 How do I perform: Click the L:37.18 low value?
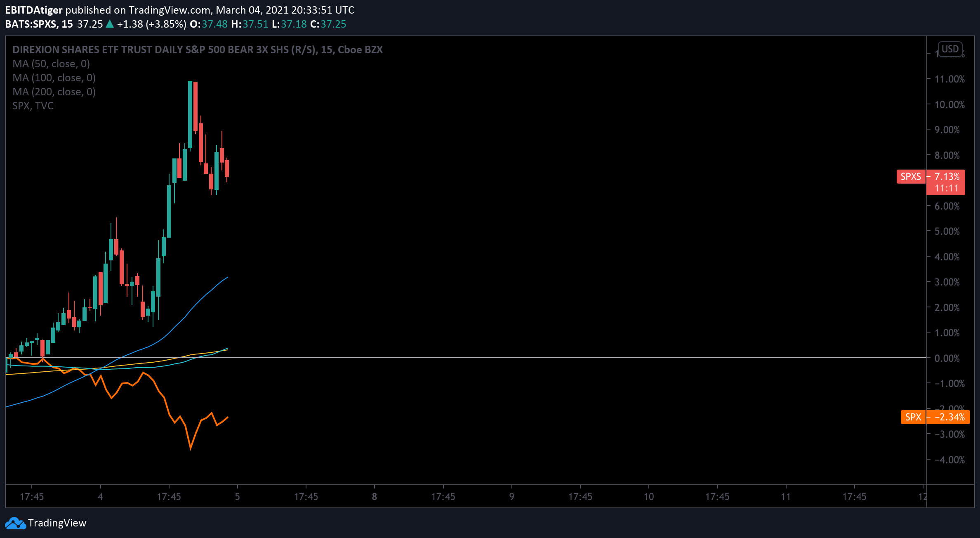pos(289,24)
